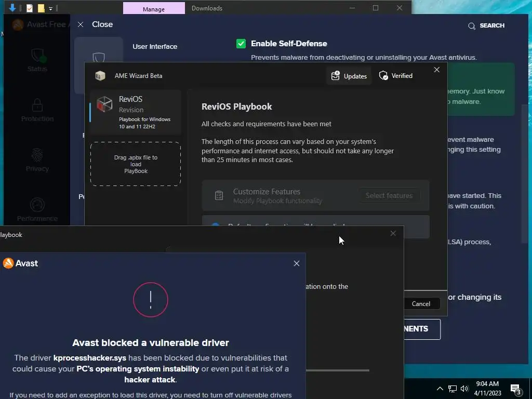Click the network icon in the system tray

453,389
